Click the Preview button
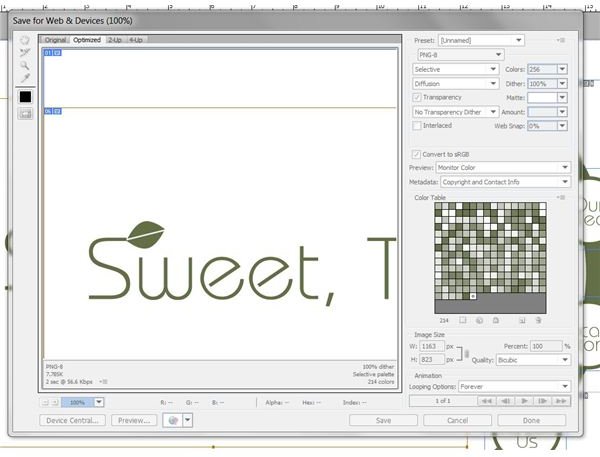 click(x=134, y=420)
